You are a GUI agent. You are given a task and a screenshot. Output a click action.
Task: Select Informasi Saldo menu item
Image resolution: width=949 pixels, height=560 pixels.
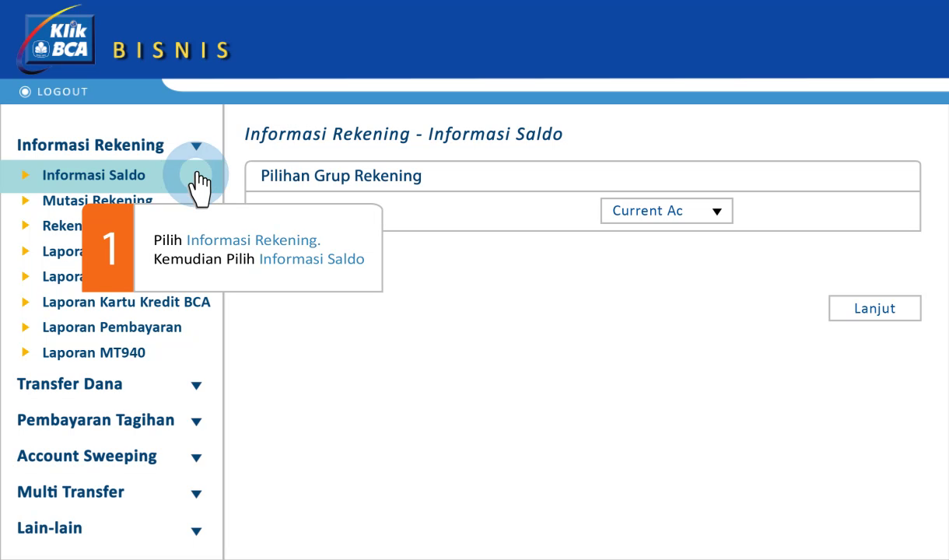coord(93,175)
